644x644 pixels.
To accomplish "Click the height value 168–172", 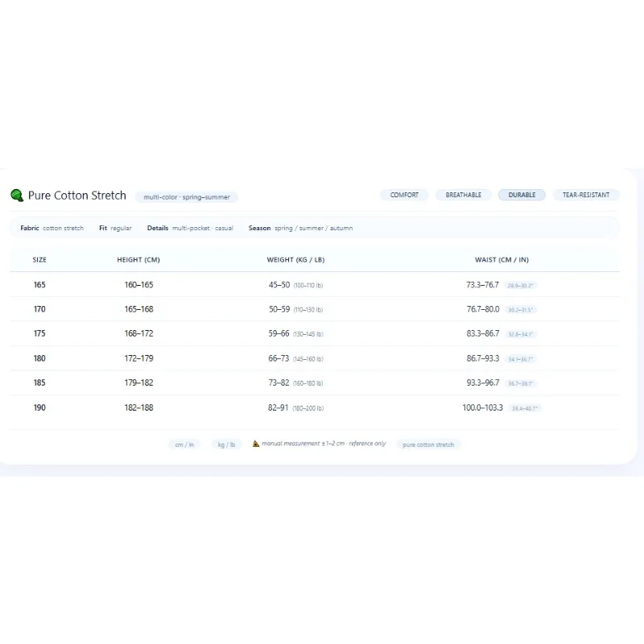I will (138, 333).
